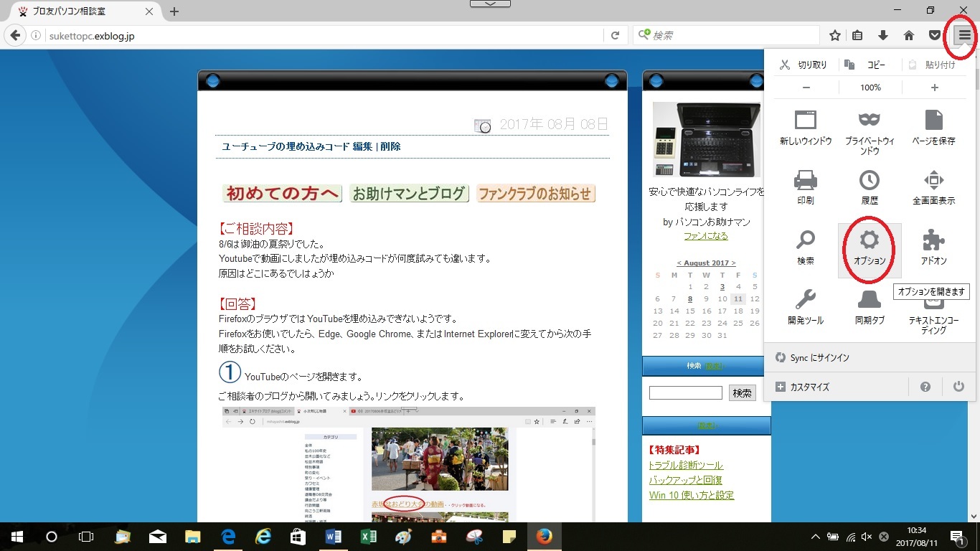This screenshot has height=551, width=980.
Task: Click お助けマンとブログ banner button
Action: (x=409, y=193)
